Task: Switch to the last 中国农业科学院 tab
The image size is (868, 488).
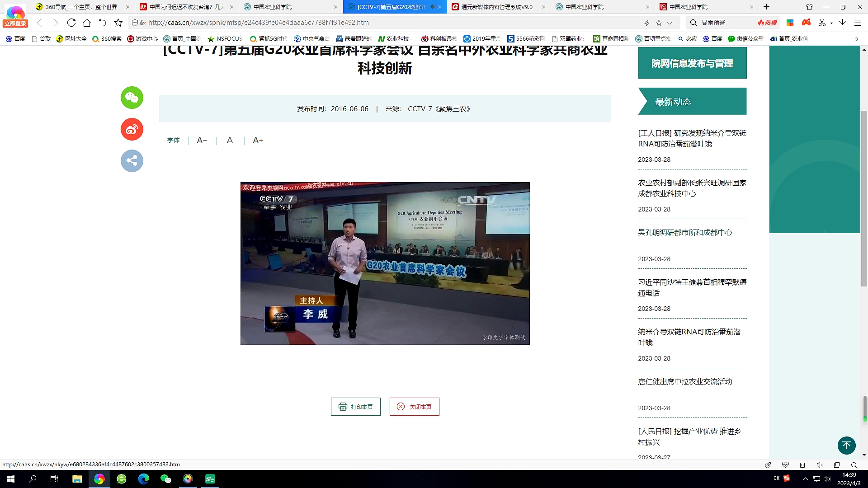Action: pyautogui.click(x=705, y=7)
